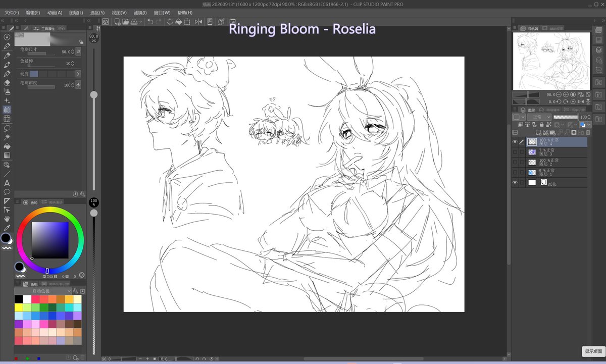
Task: Select the Fill bucket tool
Action: [7, 147]
